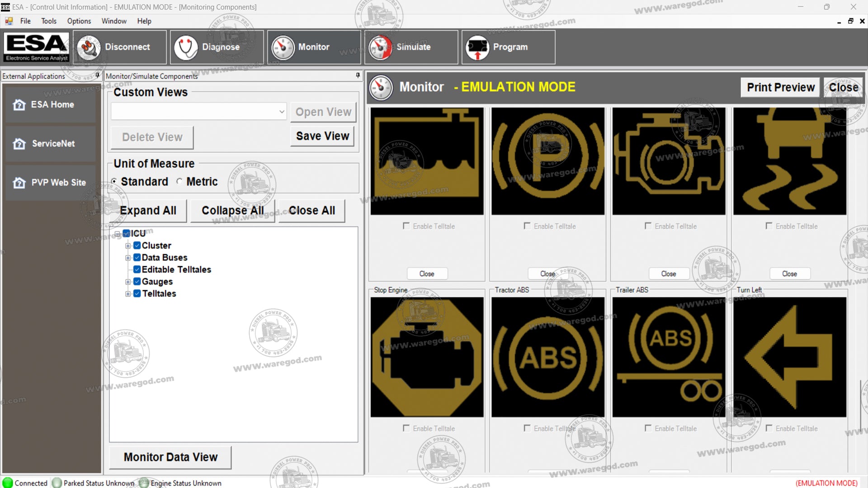This screenshot has width=868, height=488.
Task: Open the Tools menu
Action: 48,21
